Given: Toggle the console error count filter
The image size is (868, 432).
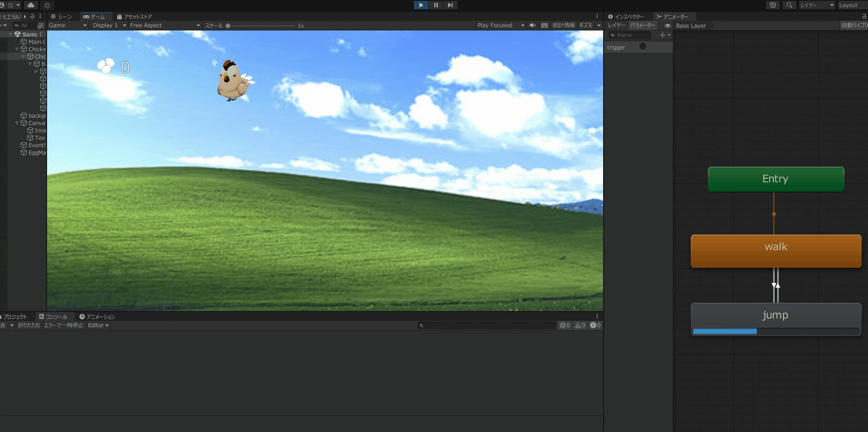Looking at the screenshot, I should pyautogui.click(x=595, y=325).
